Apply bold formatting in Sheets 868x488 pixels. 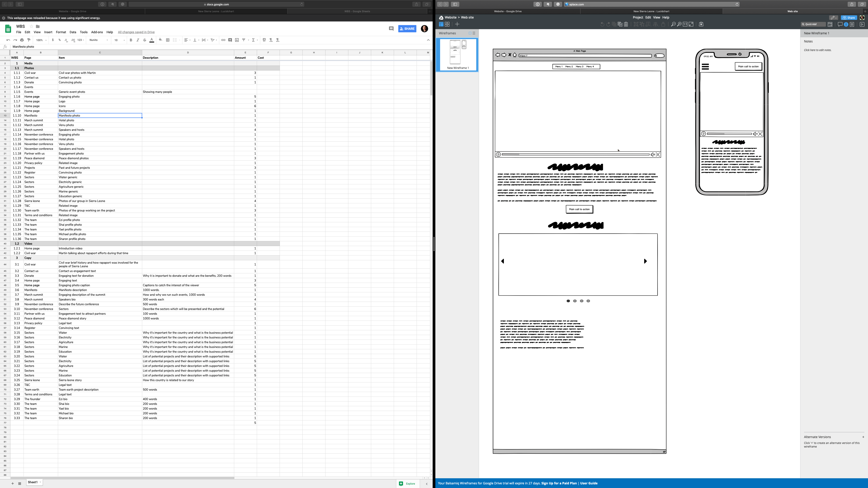click(x=131, y=40)
